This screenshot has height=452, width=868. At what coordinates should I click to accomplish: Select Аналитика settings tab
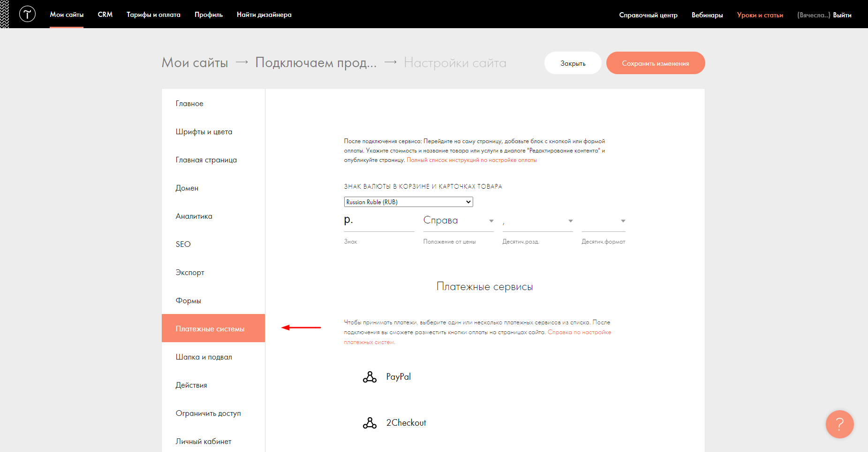tap(213, 216)
